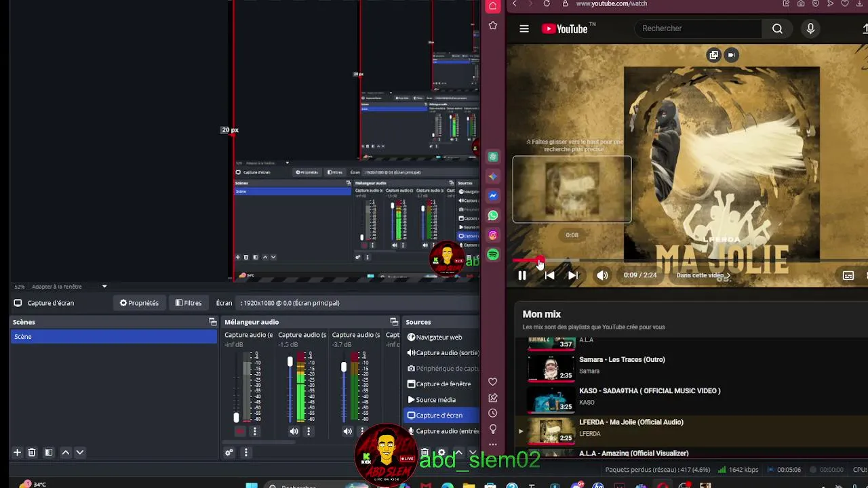
Task: Select the "Scène" scene in OBS
Action: pos(114,337)
